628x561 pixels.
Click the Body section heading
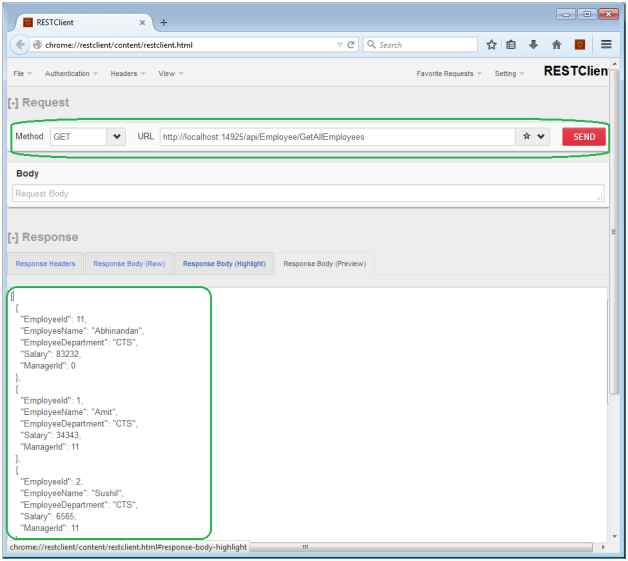tap(27, 174)
